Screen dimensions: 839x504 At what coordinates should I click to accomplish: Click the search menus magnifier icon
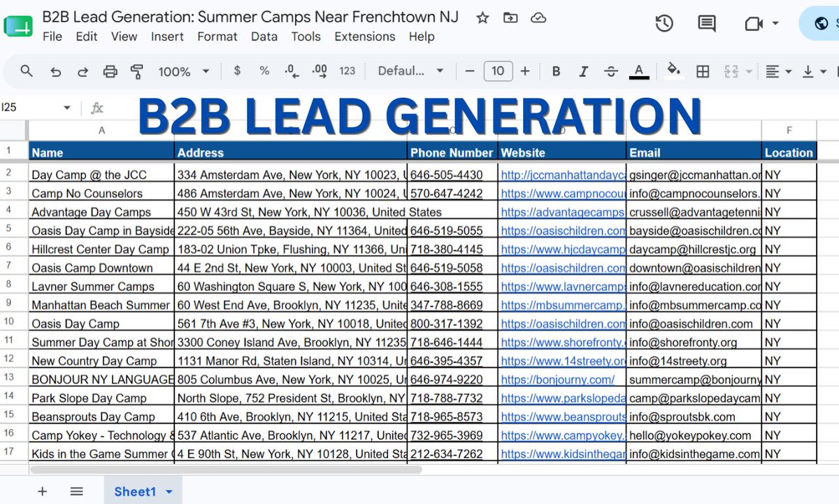coord(27,71)
